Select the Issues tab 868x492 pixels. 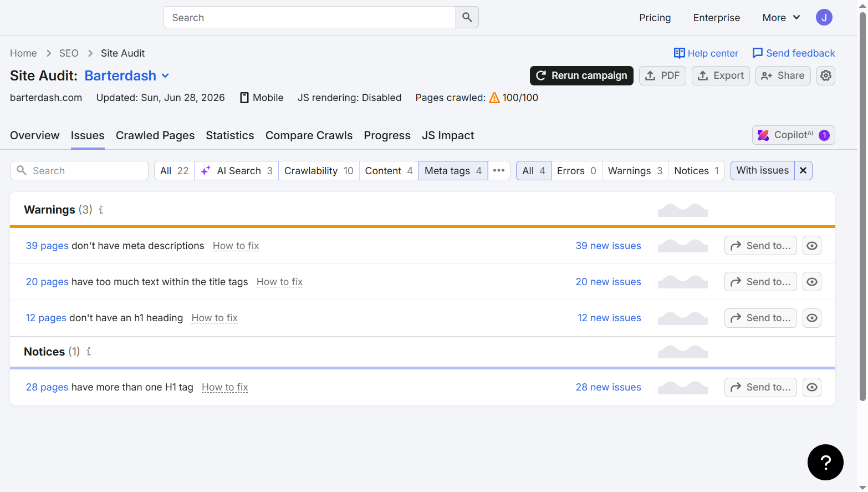[88, 135]
